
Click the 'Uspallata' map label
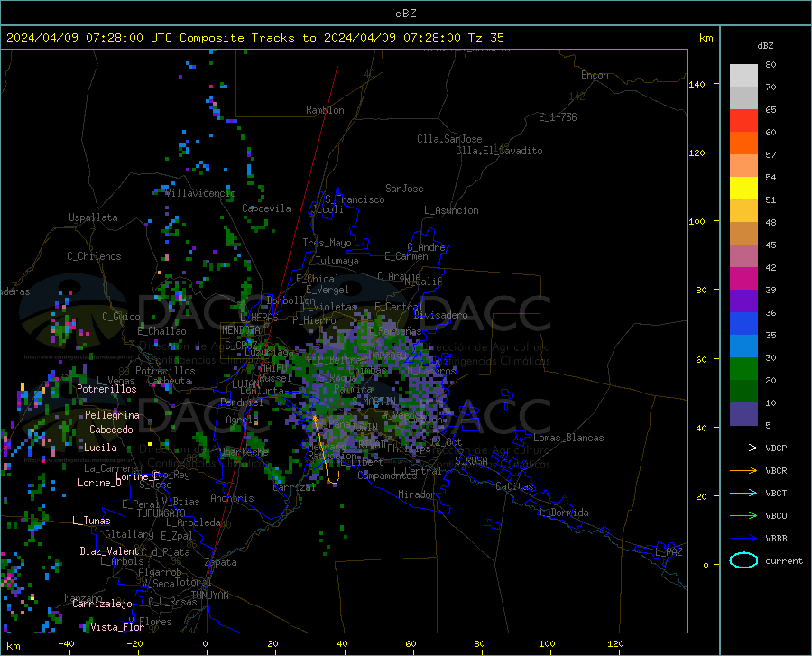click(x=93, y=217)
